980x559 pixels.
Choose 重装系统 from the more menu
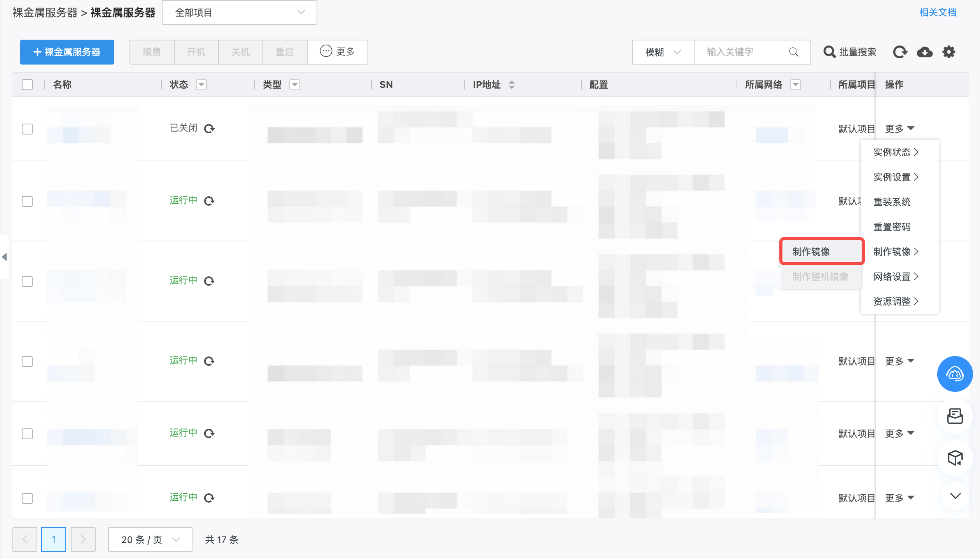click(892, 202)
